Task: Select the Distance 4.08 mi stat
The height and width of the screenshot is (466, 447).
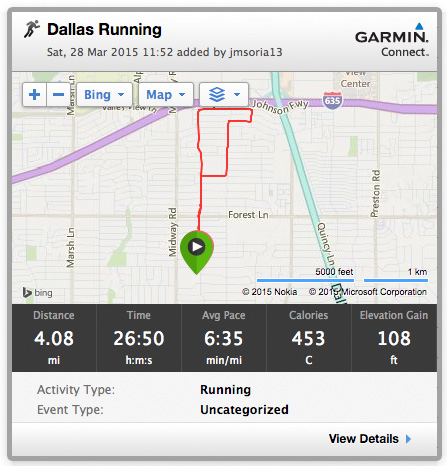Action: [54, 338]
